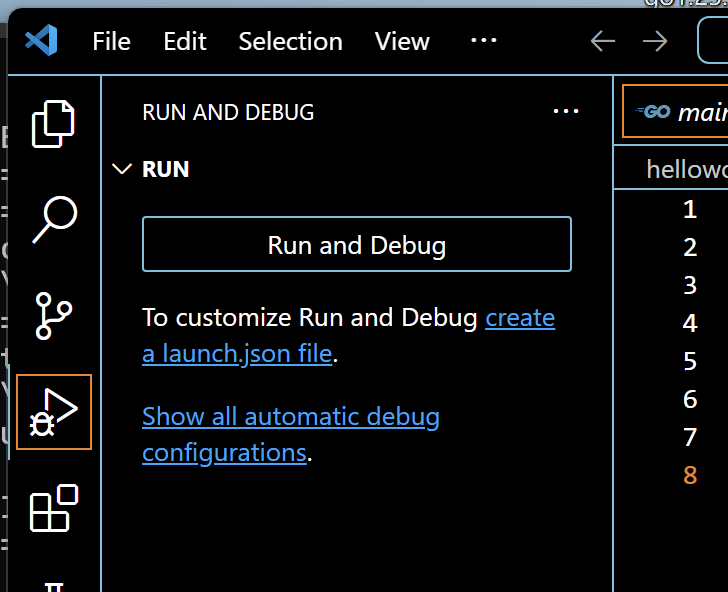Image resolution: width=728 pixels, height=592 pixels.
Task: Click the command center search box
Action: click(x=713, y=40)
